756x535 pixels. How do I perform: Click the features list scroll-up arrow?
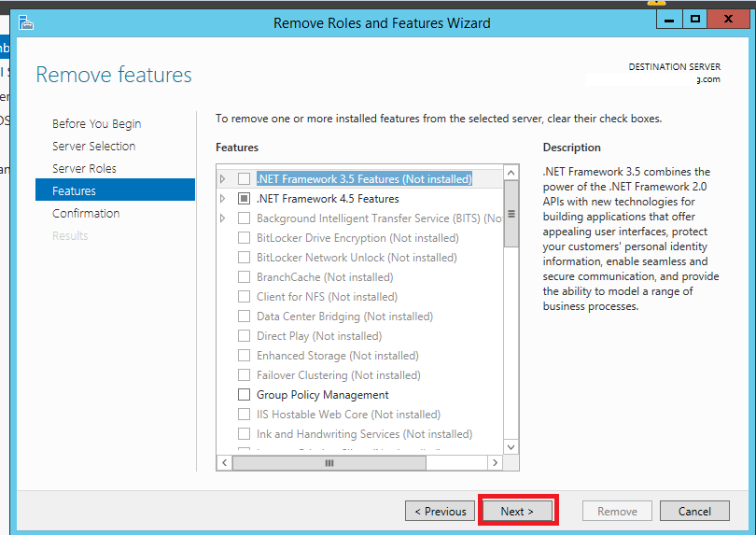pos(511,172)
